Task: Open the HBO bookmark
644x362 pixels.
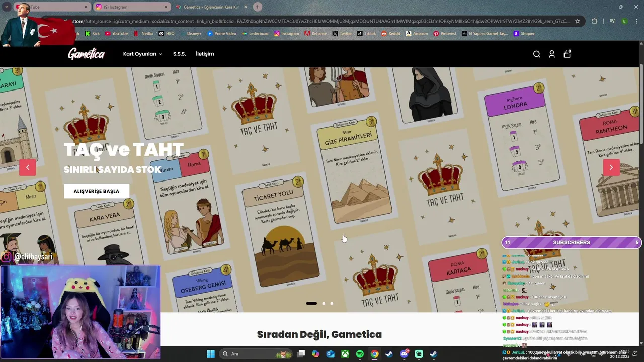Action: (167, 33)
